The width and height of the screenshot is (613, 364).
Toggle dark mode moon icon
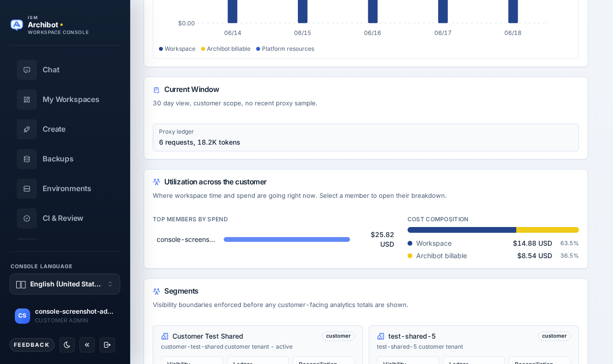pyautogui.click(x=67, y=345)
